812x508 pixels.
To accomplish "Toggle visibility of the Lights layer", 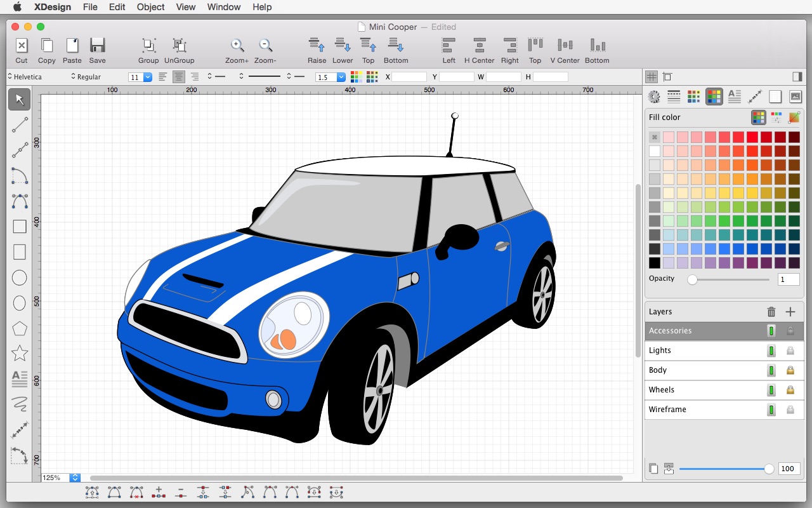I will [x=771, y=351].
